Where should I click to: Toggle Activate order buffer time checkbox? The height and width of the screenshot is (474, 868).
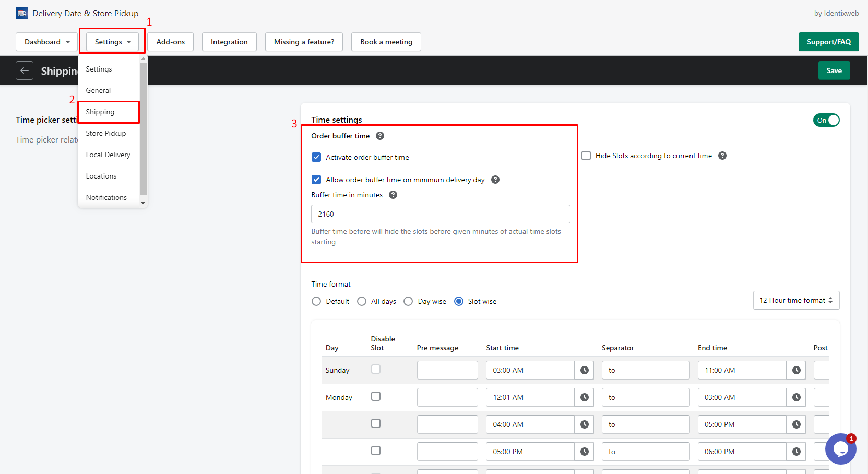click(316, 157)
